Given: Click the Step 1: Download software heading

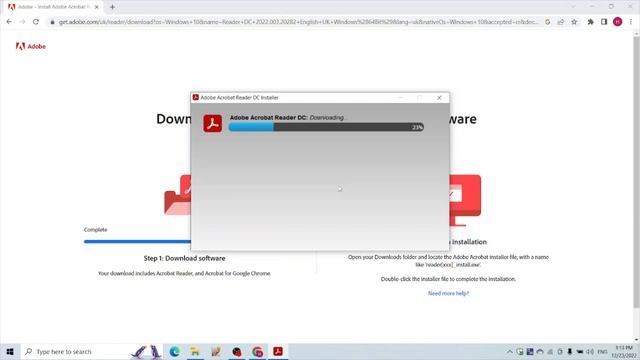Looking at the screenshot, I should click(x=184, y=258).
